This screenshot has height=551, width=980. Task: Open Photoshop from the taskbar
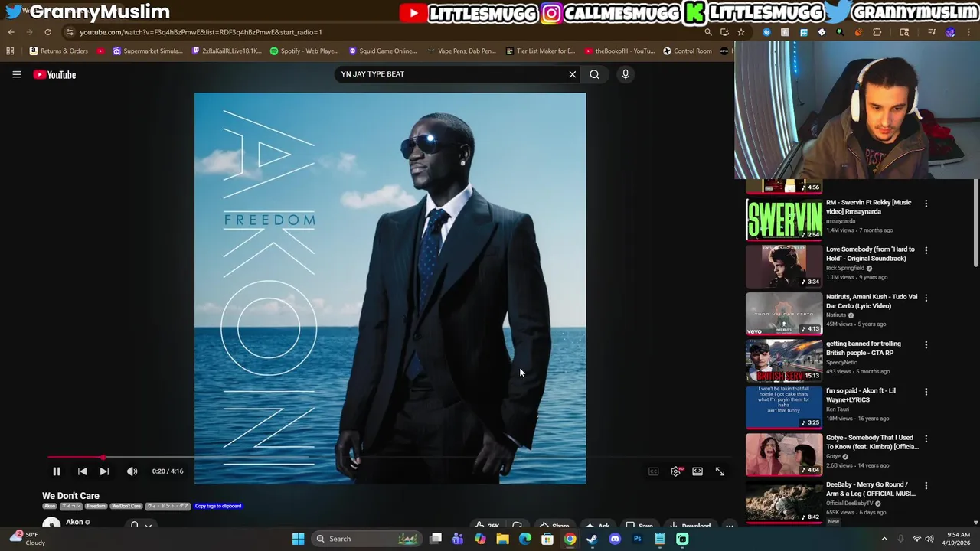pos(637,539)
